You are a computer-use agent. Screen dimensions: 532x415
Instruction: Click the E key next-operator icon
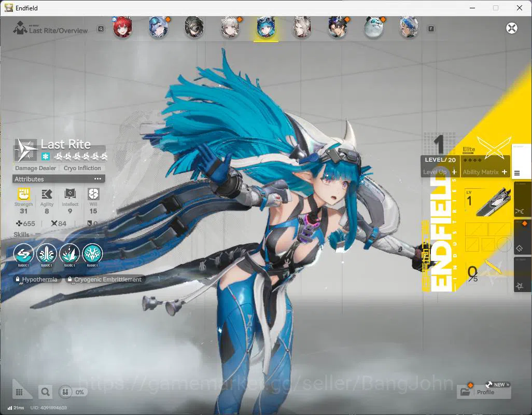tap(431, 29)
